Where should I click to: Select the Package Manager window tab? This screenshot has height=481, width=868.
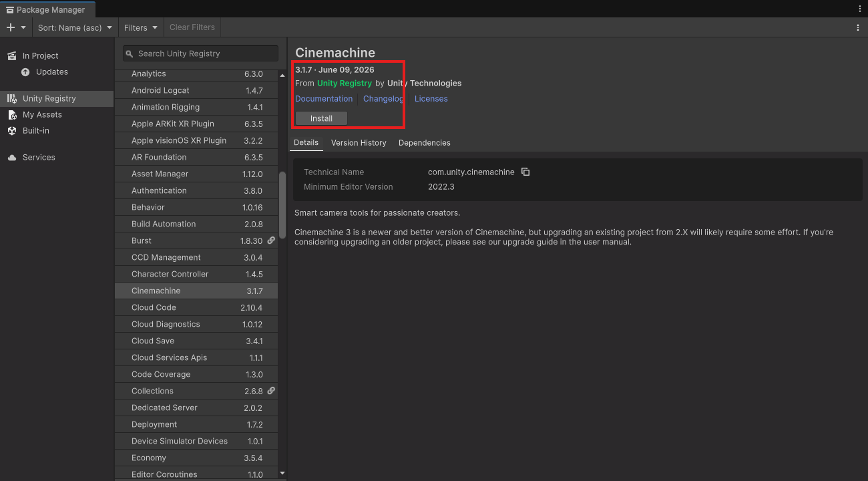[x=47, y=9]
